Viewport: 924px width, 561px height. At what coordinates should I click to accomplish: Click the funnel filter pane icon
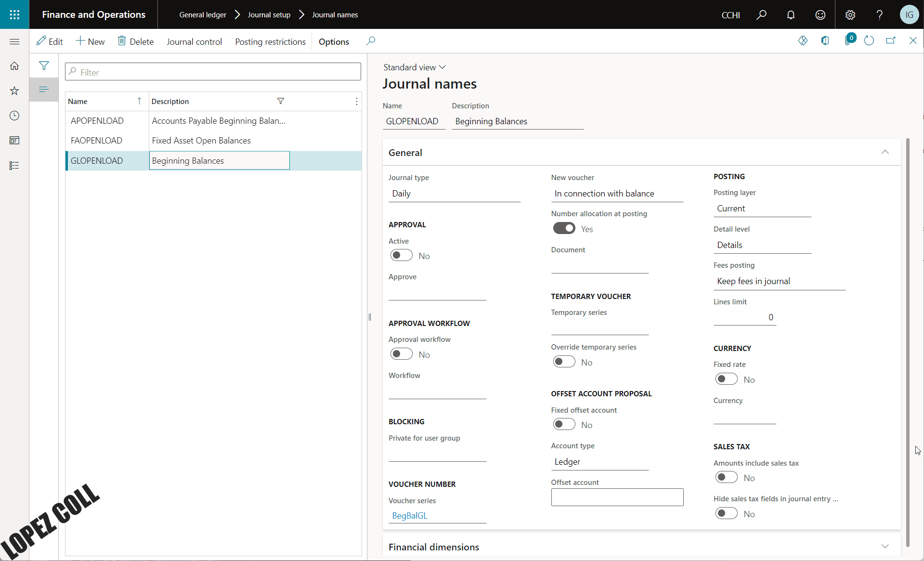[x=44, y=65]
